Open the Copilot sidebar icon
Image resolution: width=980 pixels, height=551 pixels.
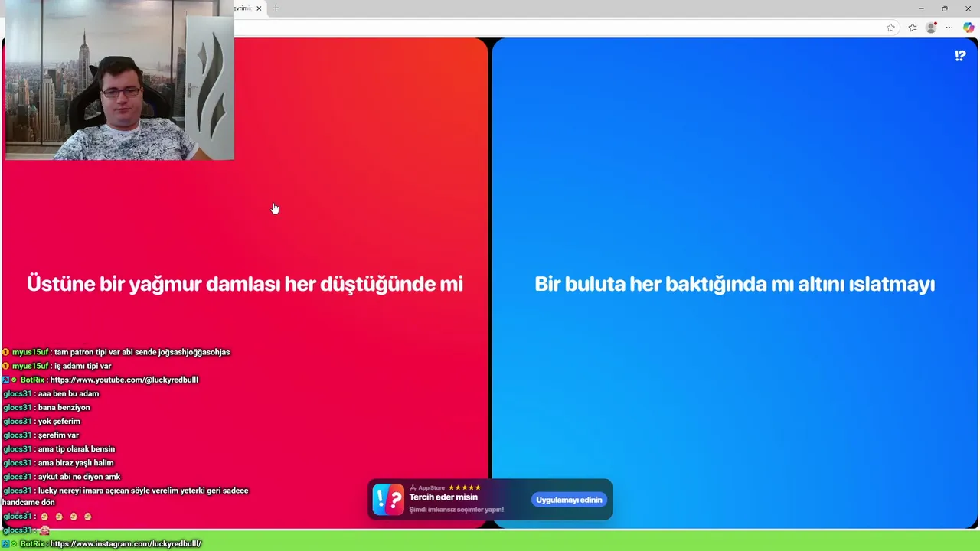point(969,28)
